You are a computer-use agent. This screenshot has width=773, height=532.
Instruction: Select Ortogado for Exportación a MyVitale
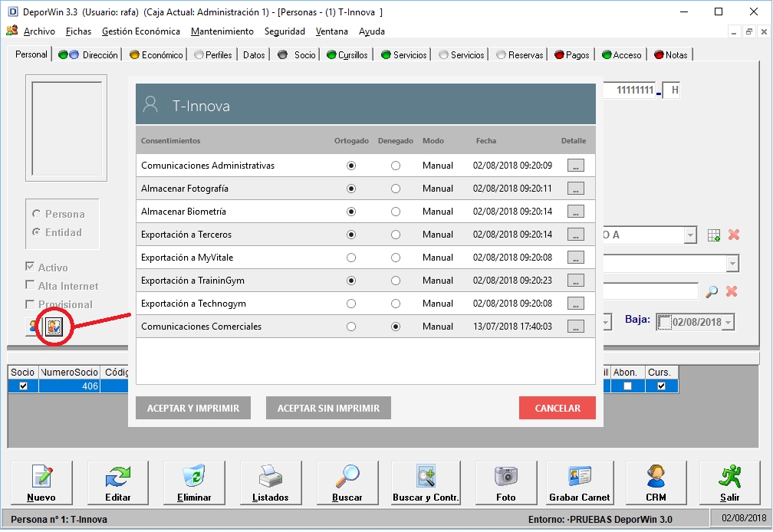(351, 258)
